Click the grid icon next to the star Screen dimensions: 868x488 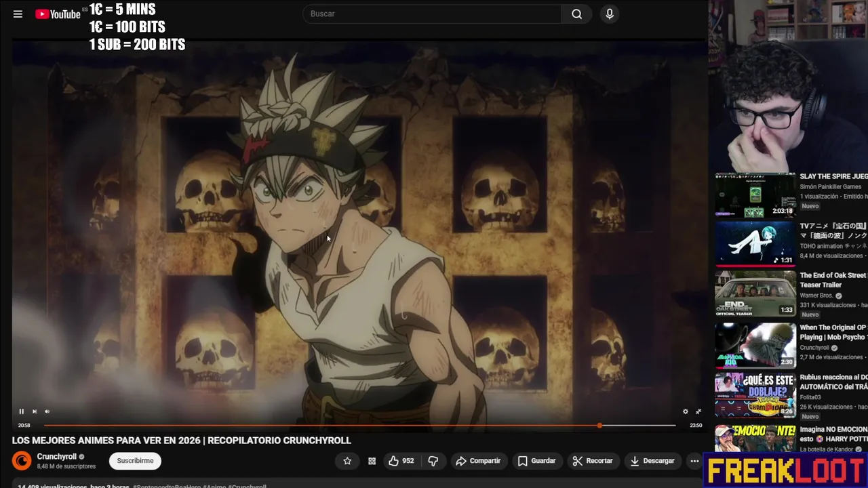372,461
